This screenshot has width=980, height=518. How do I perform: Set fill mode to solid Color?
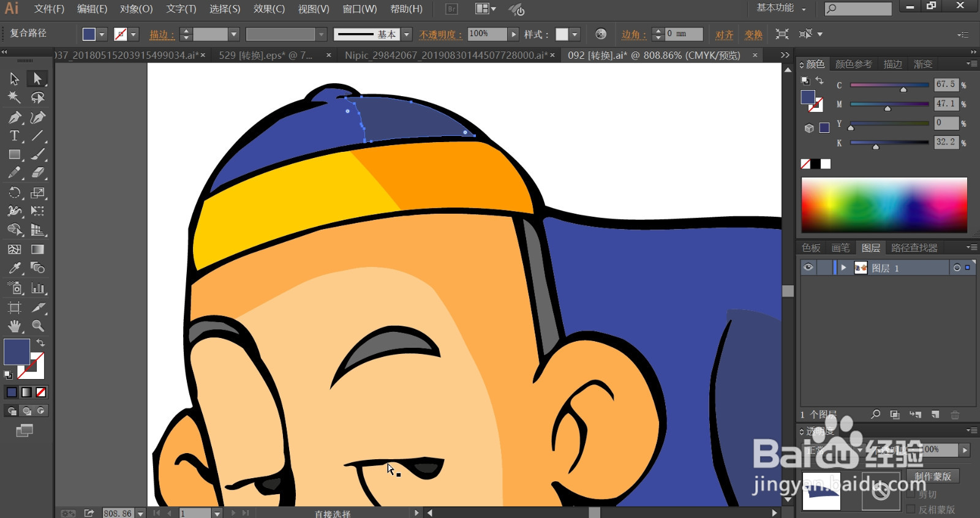12,392
